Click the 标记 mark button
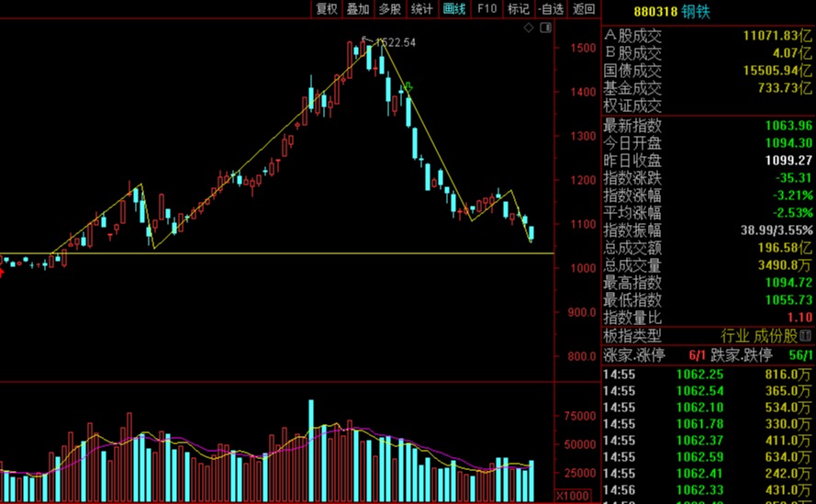The width and height of the screenshot is (816, 504). point(519,9)
